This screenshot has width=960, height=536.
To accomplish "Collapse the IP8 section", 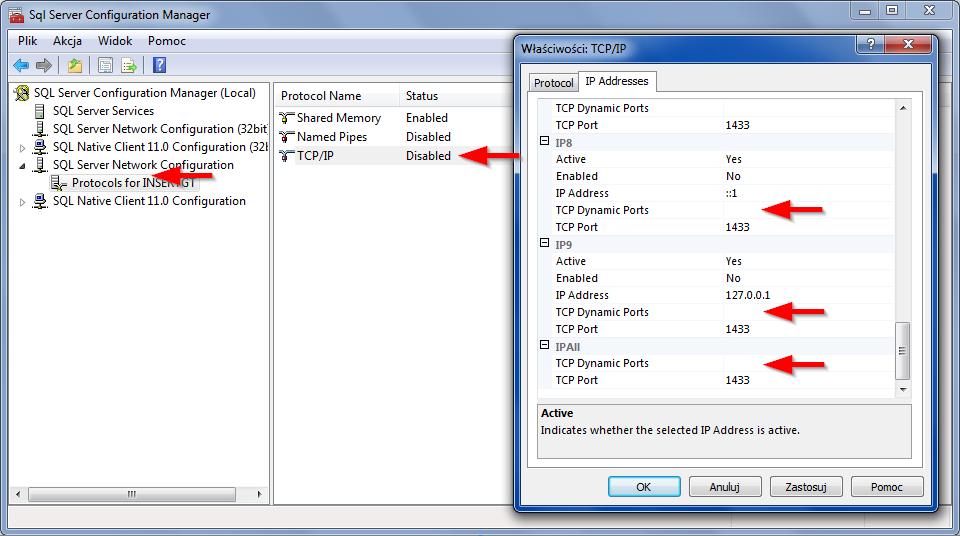I will [x=544, y=141].
